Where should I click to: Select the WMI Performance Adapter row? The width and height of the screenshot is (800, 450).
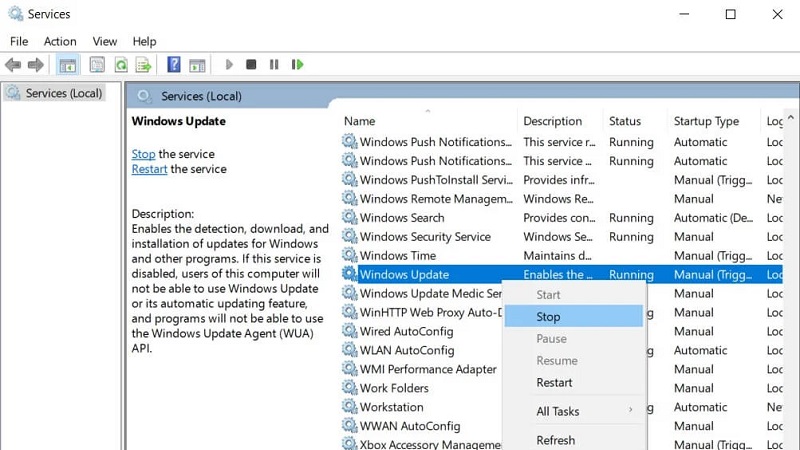coord(422,369)
